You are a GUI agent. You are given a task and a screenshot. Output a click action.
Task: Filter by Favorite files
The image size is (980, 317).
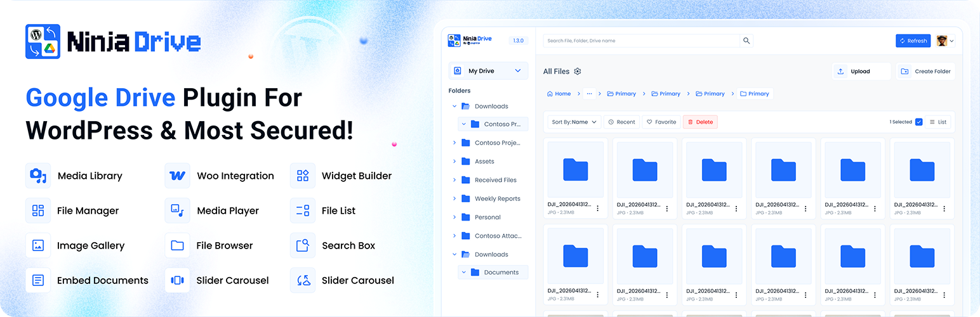pyautogui.click(x=661, y=122)
